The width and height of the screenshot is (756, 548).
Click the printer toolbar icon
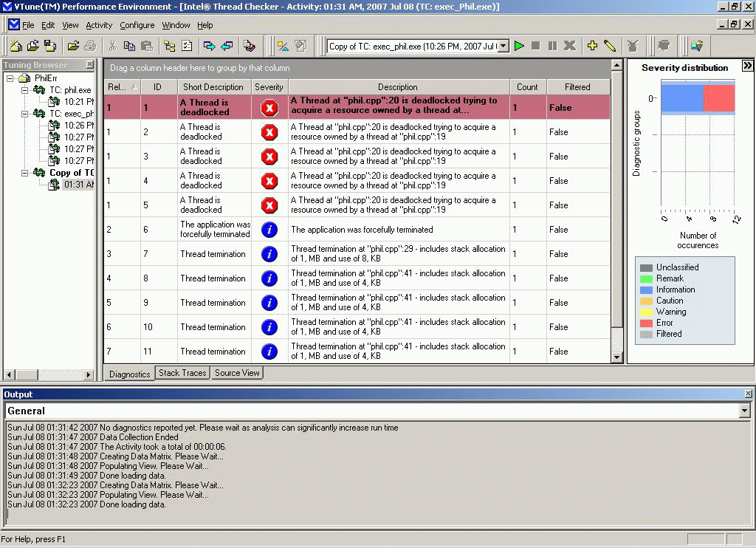[90, 46]
